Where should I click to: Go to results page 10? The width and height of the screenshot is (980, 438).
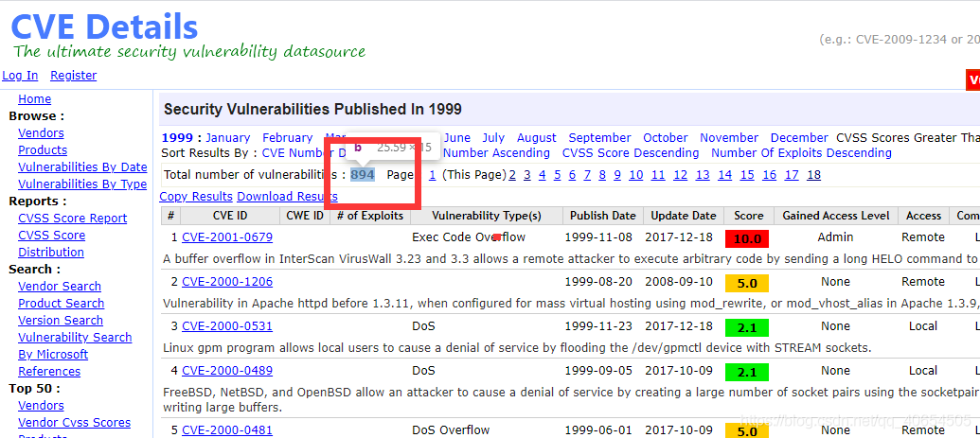[x=635, y=175]
